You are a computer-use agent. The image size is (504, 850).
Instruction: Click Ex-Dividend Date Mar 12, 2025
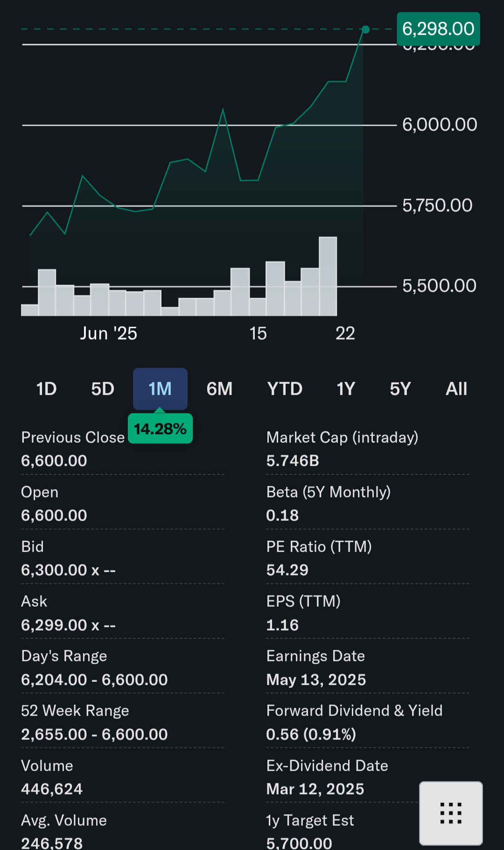315,789
